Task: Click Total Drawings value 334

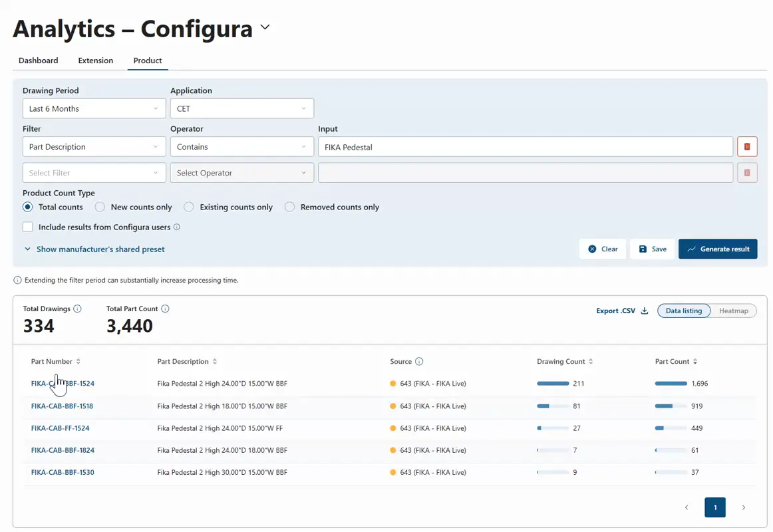Action: [x=39, y=326]
